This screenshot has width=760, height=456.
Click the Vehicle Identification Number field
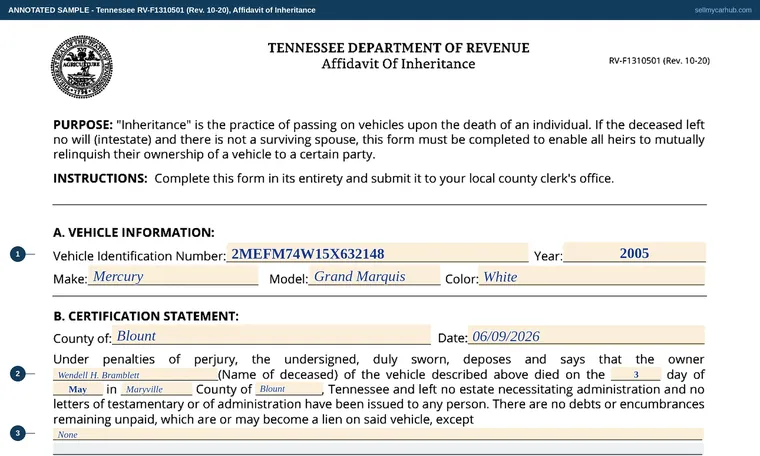pyautogui.click(x=377, y=253)
